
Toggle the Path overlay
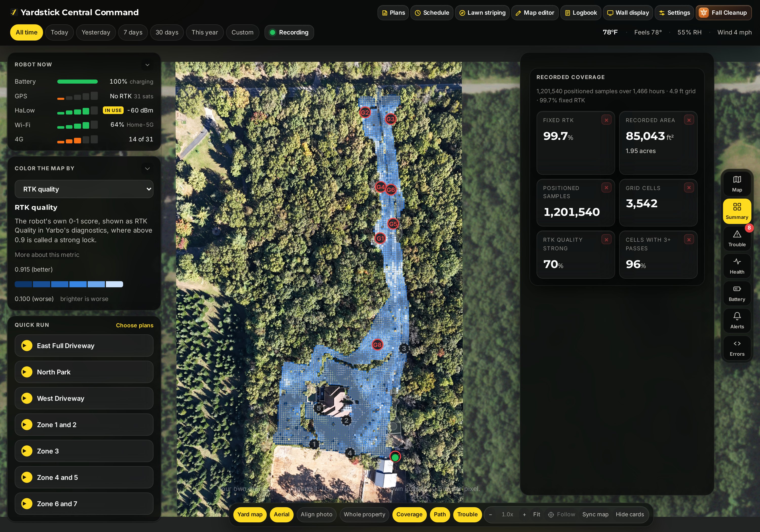pos(440,515)
